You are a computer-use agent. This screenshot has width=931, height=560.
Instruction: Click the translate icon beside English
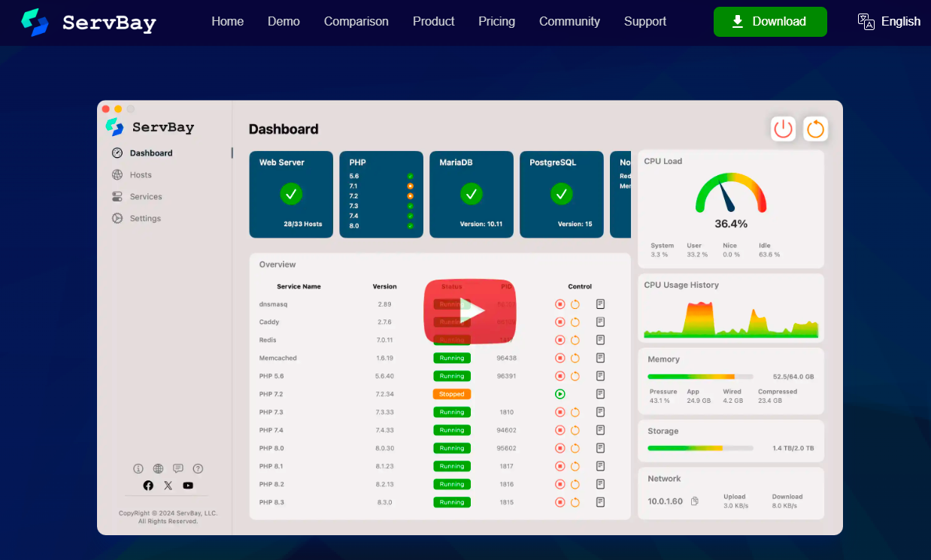[x=866, y=21]
